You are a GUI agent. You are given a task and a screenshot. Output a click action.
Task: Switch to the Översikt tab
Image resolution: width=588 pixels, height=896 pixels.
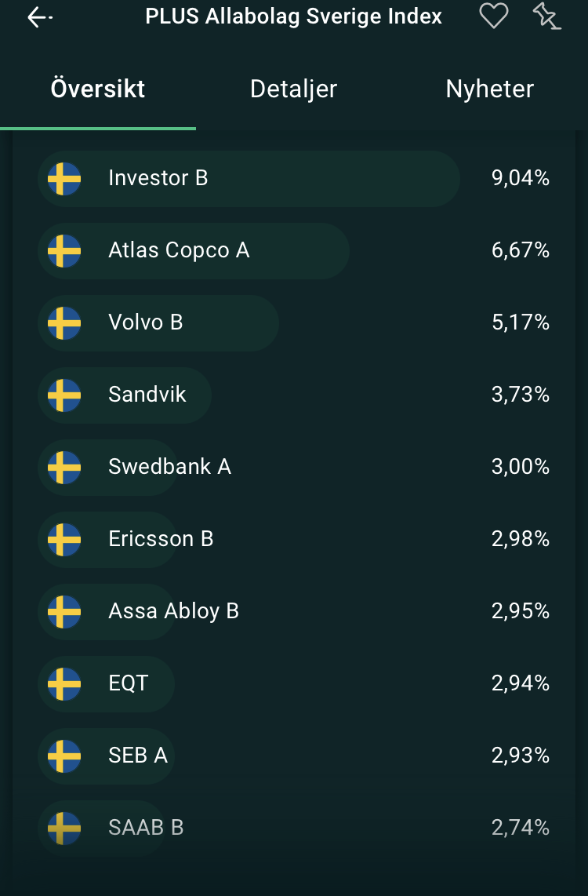pyautogui.click(x=98, y=89)
